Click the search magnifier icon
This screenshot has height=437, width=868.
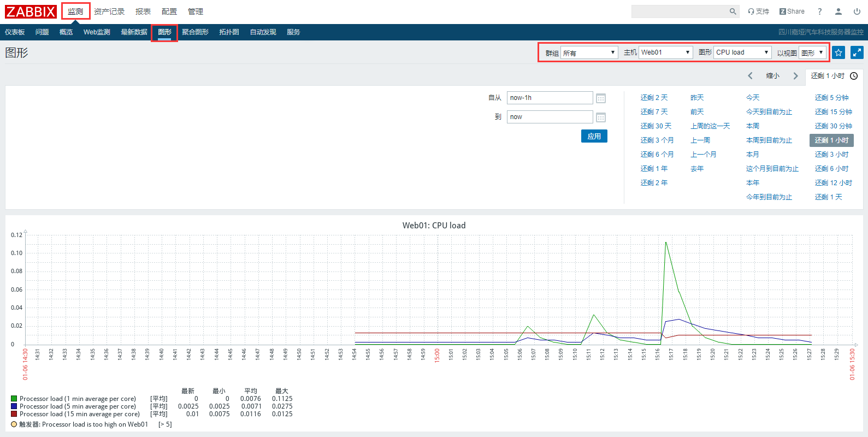coord(733,11)
